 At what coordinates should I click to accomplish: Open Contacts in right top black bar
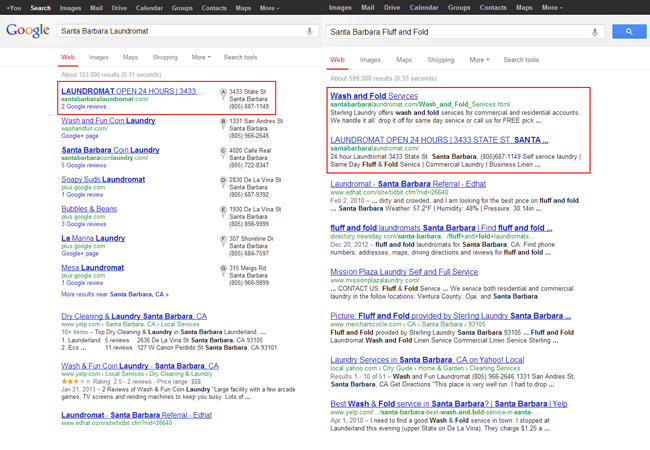493,7
